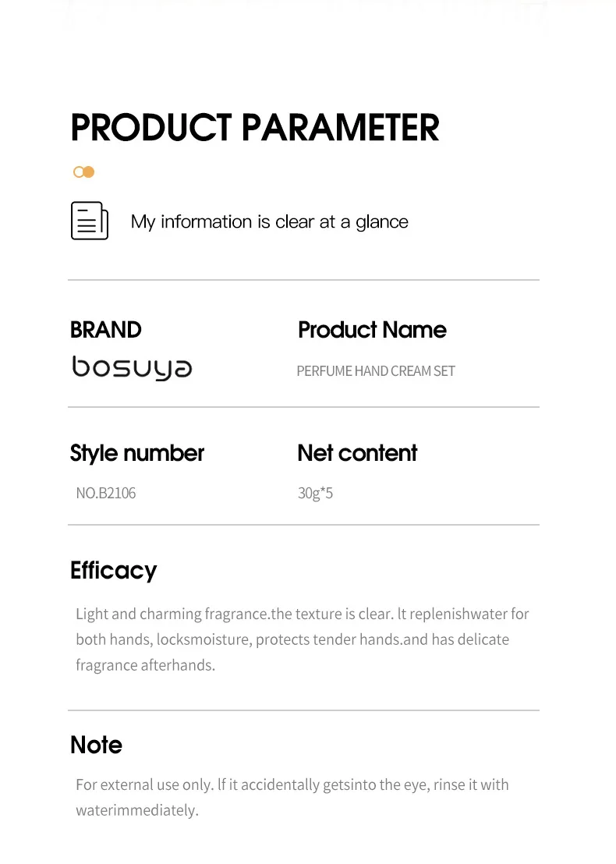Image resolution: width=616 pixels, height=864 pixels.
Task: Click the bosuya brand logo
Action: 133,369
